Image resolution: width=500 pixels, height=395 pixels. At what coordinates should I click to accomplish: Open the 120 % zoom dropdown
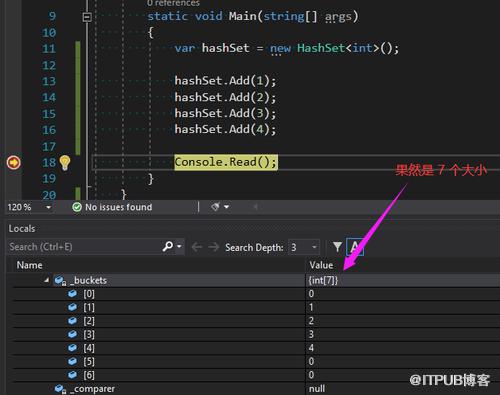click(48, 207)
